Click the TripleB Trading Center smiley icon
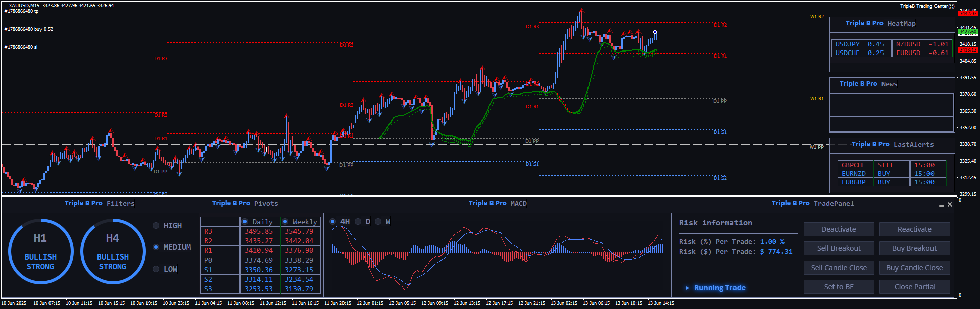Image resolution: width=980 pixels, height=309 pixels. [x=951, y=6]
